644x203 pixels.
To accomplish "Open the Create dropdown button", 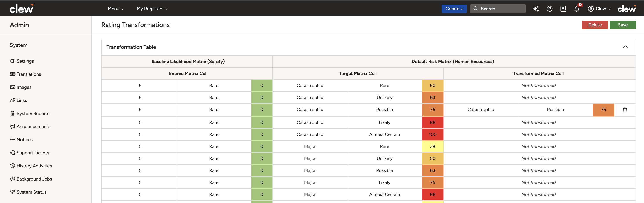I will coord(454,9).
